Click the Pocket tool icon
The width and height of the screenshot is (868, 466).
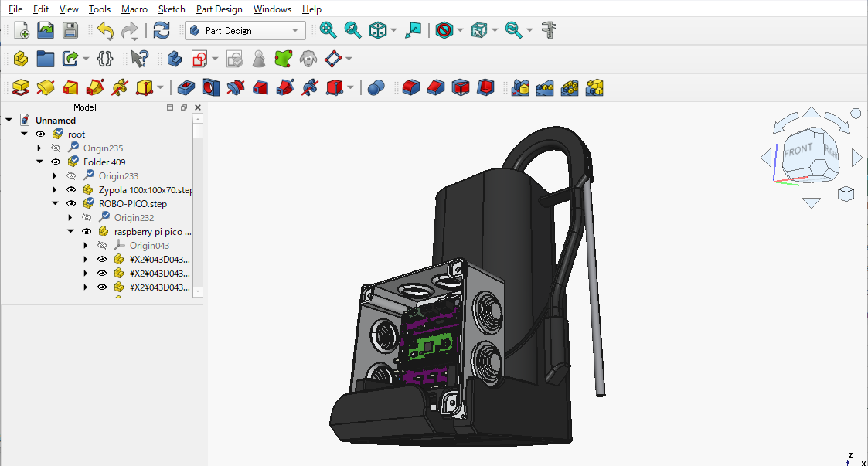(x=186, y=87)
